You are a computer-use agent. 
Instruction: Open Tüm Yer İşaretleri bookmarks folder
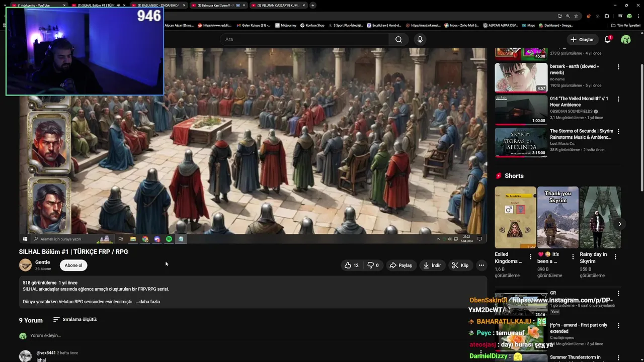625,25
